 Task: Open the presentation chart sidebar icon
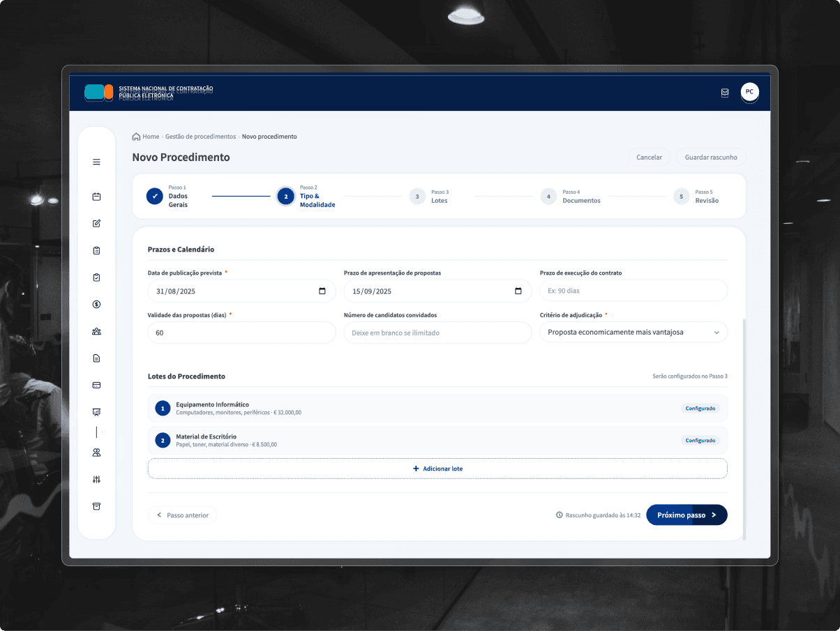96,412
